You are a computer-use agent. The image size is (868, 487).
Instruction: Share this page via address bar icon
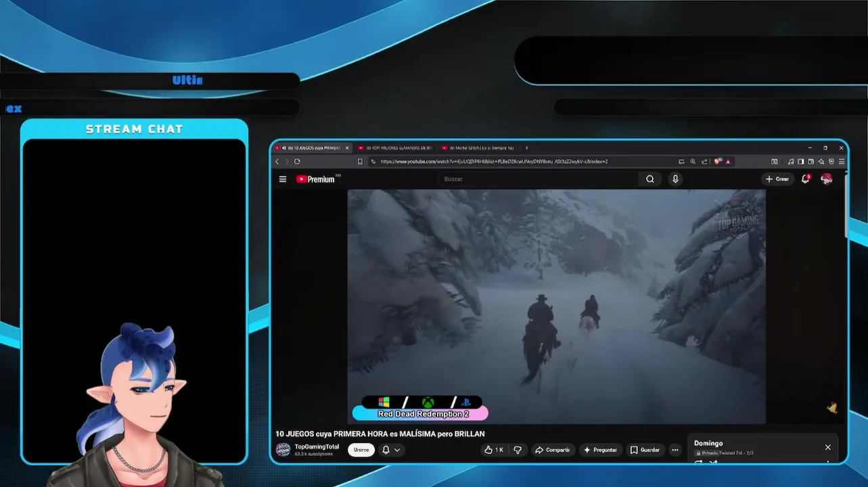704,162
